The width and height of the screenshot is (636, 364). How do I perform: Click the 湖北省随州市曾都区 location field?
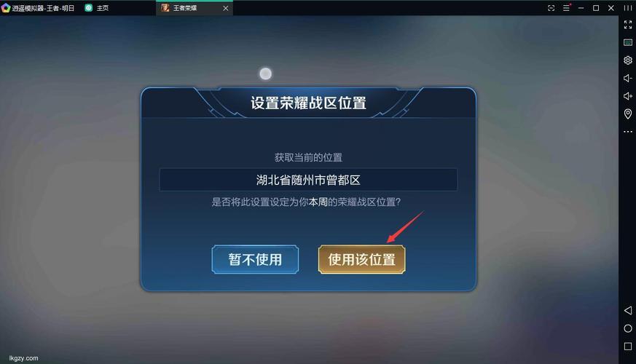point(308,180)
